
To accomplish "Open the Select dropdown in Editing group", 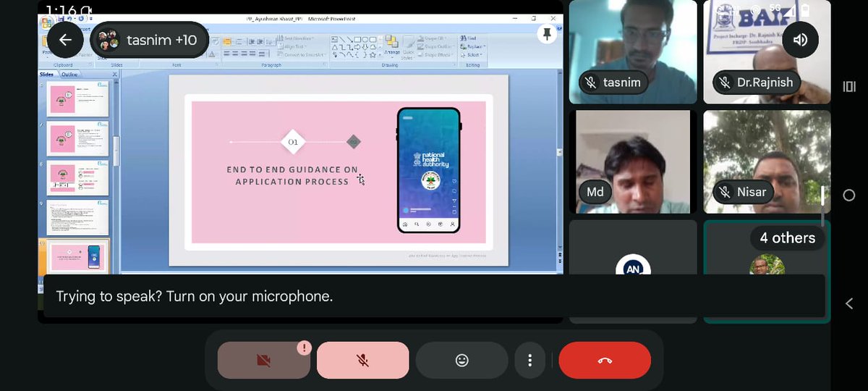I will 473,55.
